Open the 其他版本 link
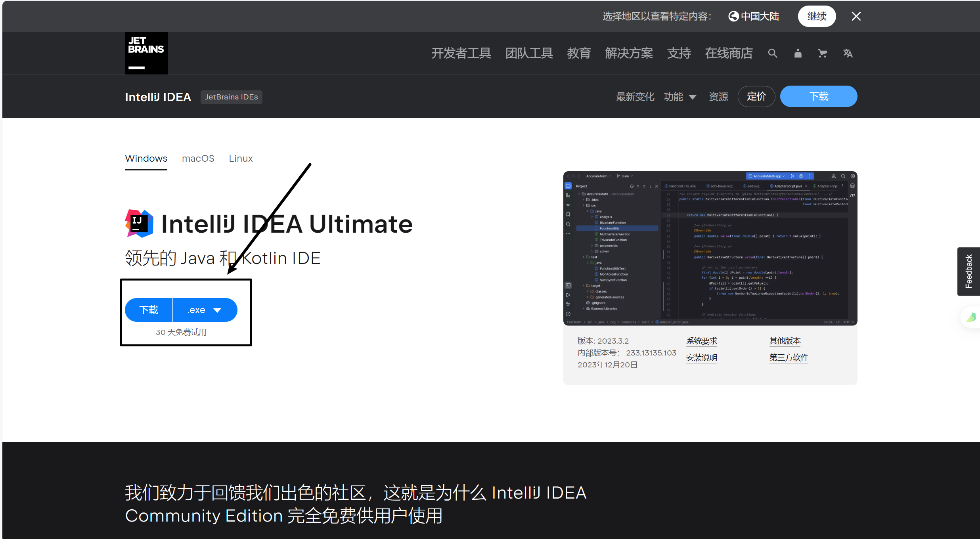Viewport: 980px width, 539px height. [x=785, y=341]
